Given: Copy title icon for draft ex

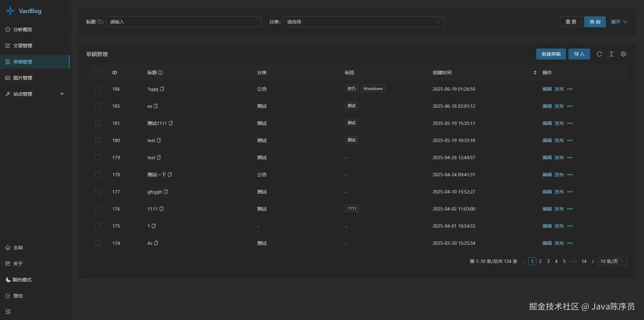Looking at the screenshot, I should pos(156,106).
